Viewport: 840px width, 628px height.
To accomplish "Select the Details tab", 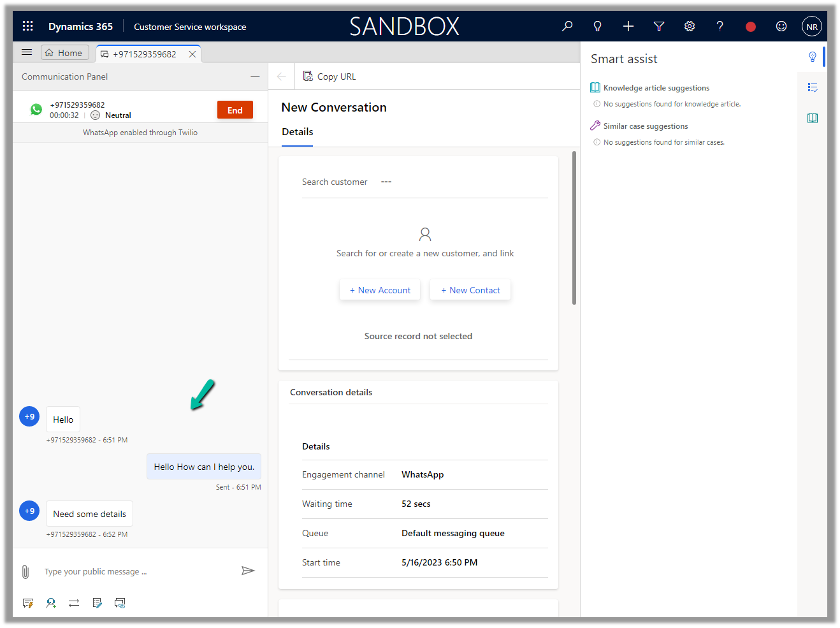I will click(x=297, y=132).
